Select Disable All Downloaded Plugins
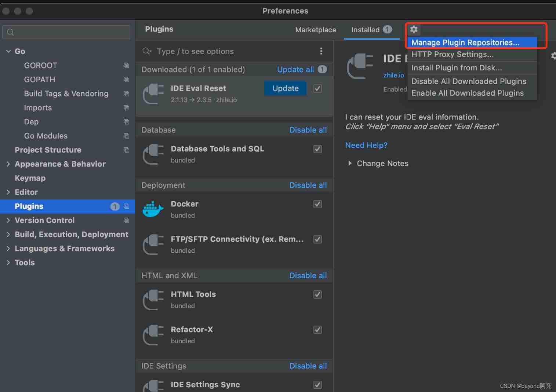The height and width of the screenshot is (392, 556). click(472, 81)
